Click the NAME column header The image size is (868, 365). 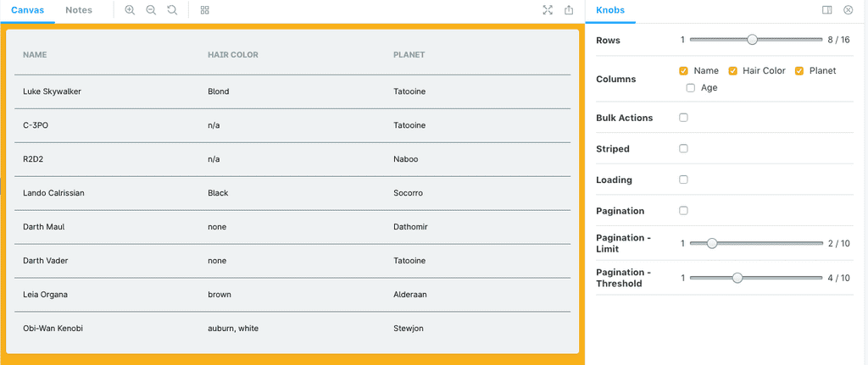tap(35, 55)
